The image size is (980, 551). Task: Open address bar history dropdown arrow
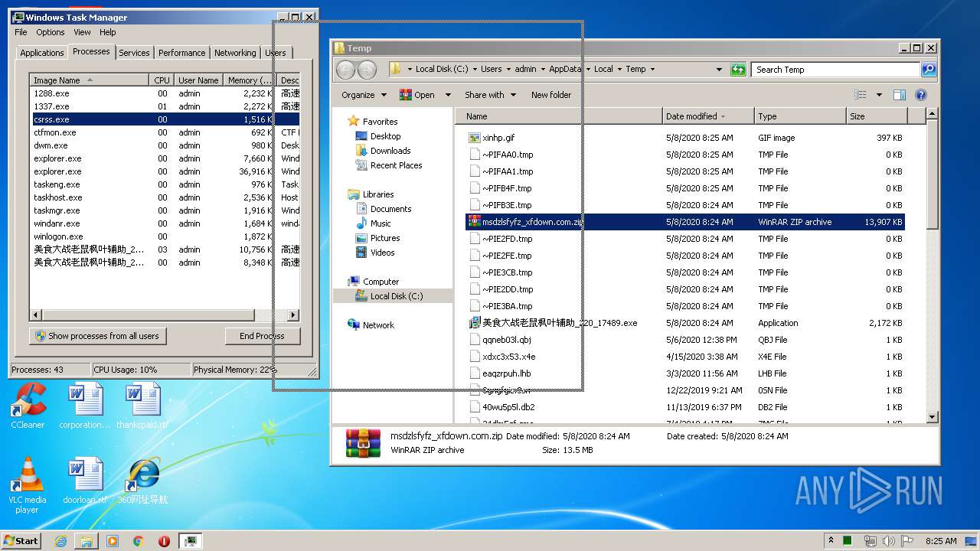click(x=719, y=70)
